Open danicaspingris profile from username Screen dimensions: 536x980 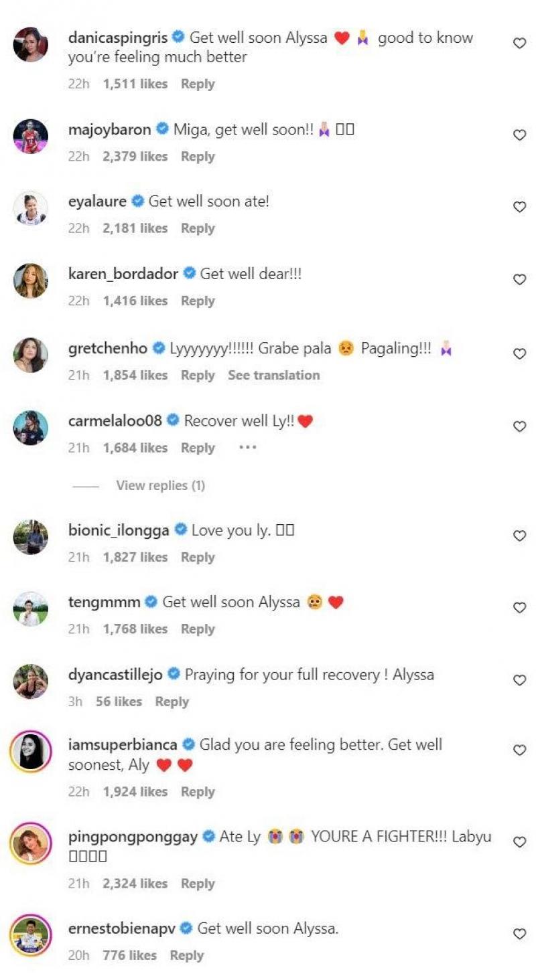coord(118,37)
